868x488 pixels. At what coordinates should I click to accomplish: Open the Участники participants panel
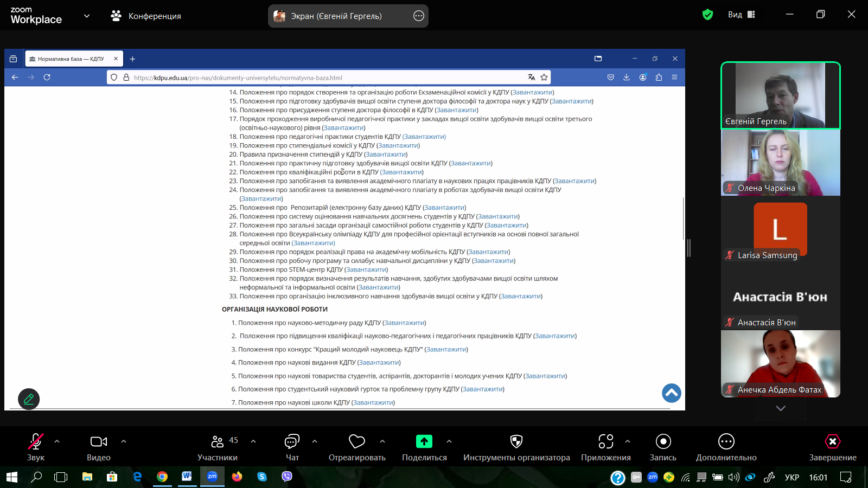218,447
